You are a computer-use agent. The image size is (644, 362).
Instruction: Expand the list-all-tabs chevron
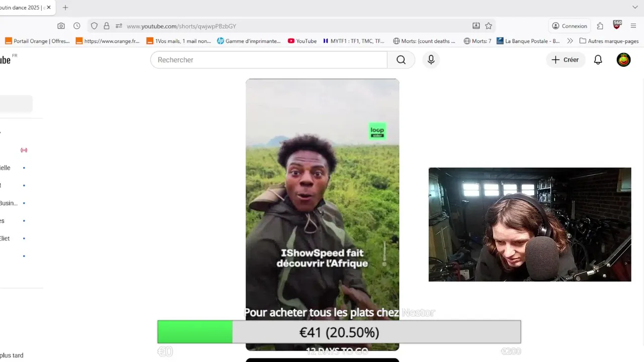pyautogui.click(x=635, y=7)
